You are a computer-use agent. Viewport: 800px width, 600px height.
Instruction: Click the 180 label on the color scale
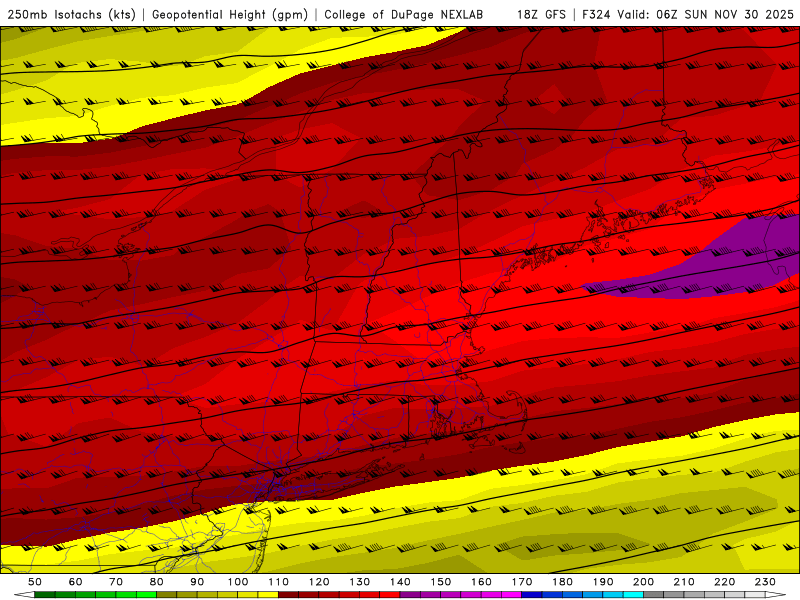[562, 582]
